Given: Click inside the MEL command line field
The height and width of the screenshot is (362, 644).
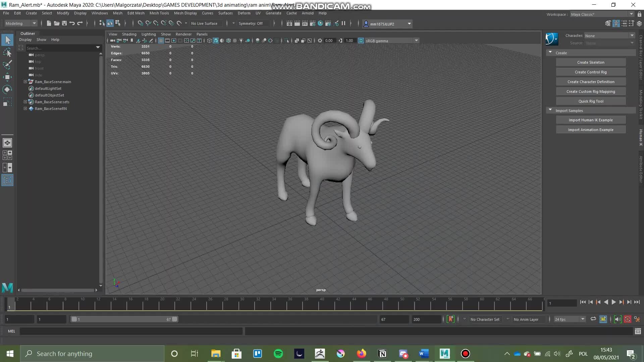Looking at the screenshot, I should [x=131, y=331].
